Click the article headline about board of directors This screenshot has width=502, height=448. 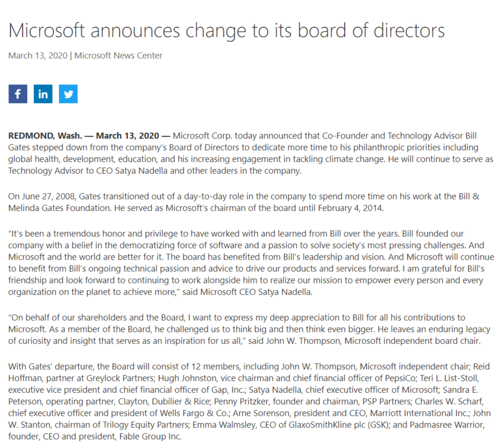tap(227, 31)
